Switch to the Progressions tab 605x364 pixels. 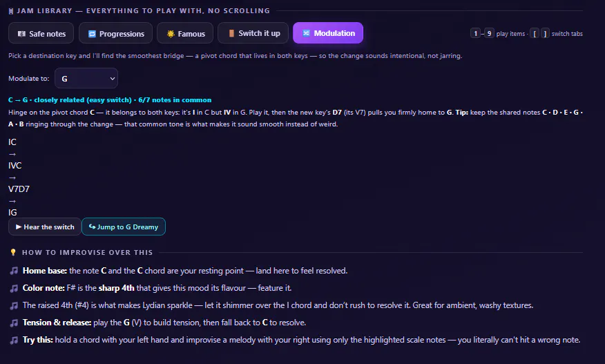[116, 34]
